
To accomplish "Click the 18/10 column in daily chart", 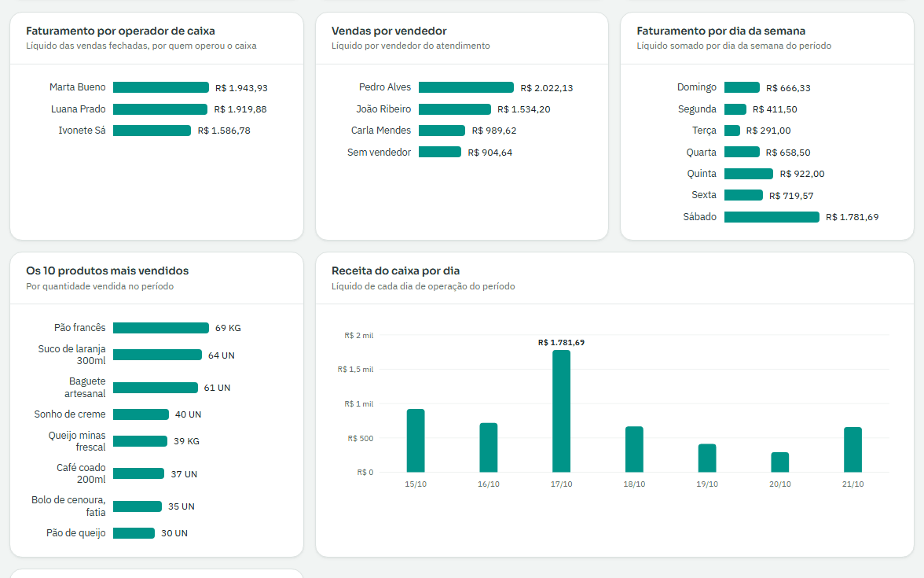I will pos(634,450).
